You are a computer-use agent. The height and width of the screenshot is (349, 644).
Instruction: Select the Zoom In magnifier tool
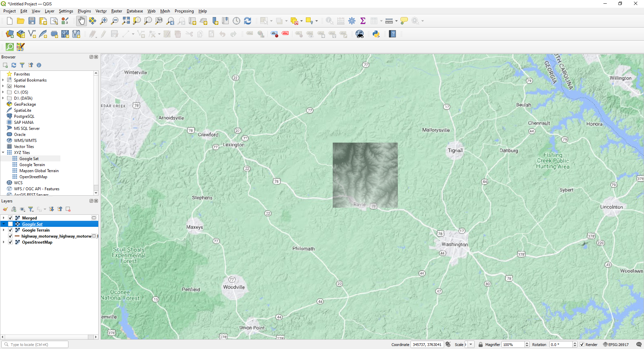(104, 21)
